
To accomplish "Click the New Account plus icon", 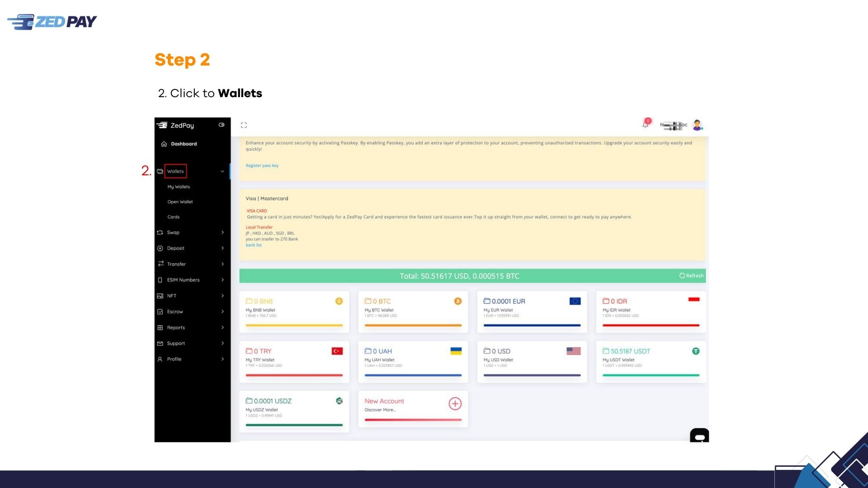I will coord(455,404).
